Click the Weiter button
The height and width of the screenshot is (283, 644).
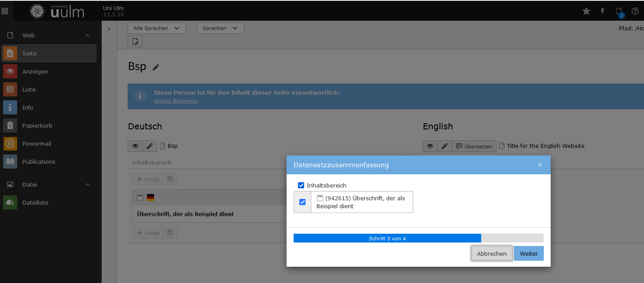coord(529,254)
